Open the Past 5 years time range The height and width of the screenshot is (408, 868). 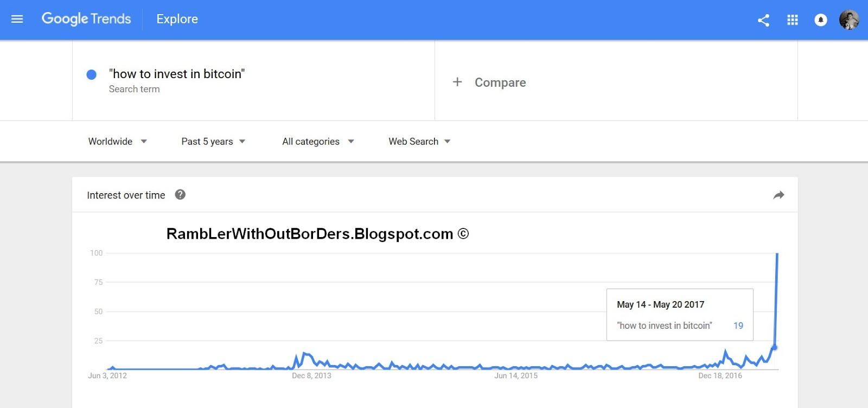click(x=213, y=142)
